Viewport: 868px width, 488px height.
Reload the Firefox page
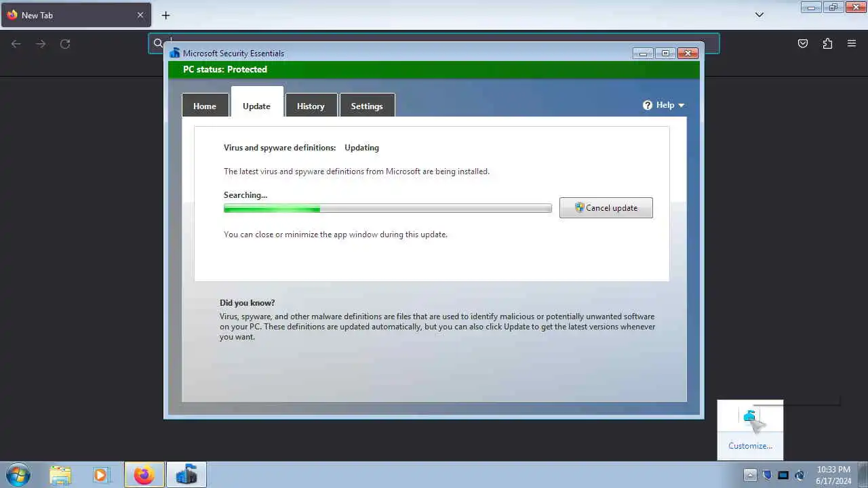(x=65, y=43)
